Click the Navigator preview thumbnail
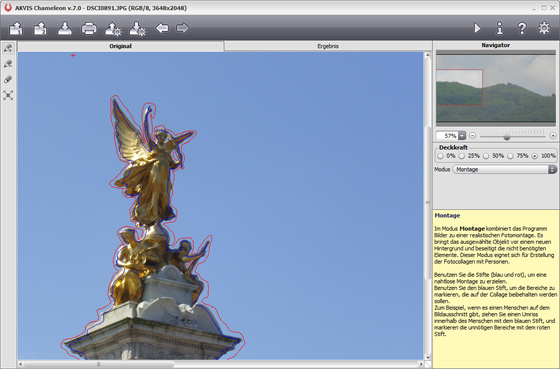The image size is (560, 369). (496, 88)
